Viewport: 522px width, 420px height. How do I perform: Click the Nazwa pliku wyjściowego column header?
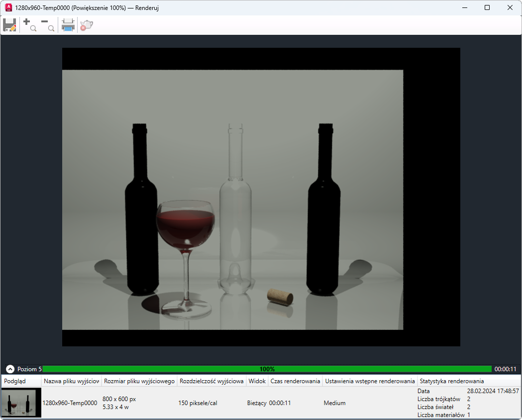click(x=71, y=381)
